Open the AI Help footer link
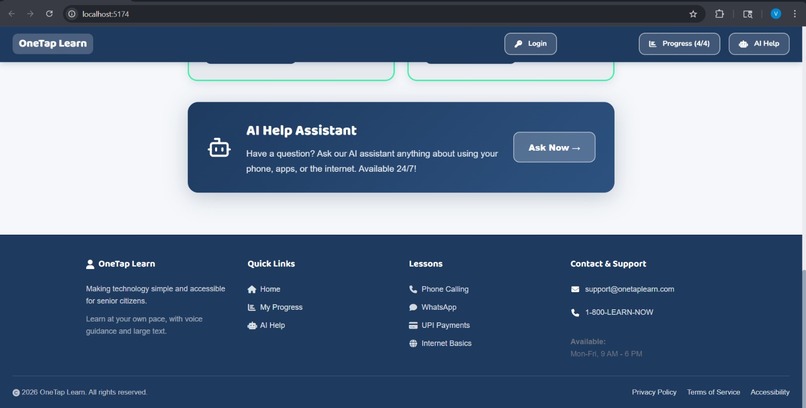The image size is (806, 408). pyautogui.click(x=266, y=325)
